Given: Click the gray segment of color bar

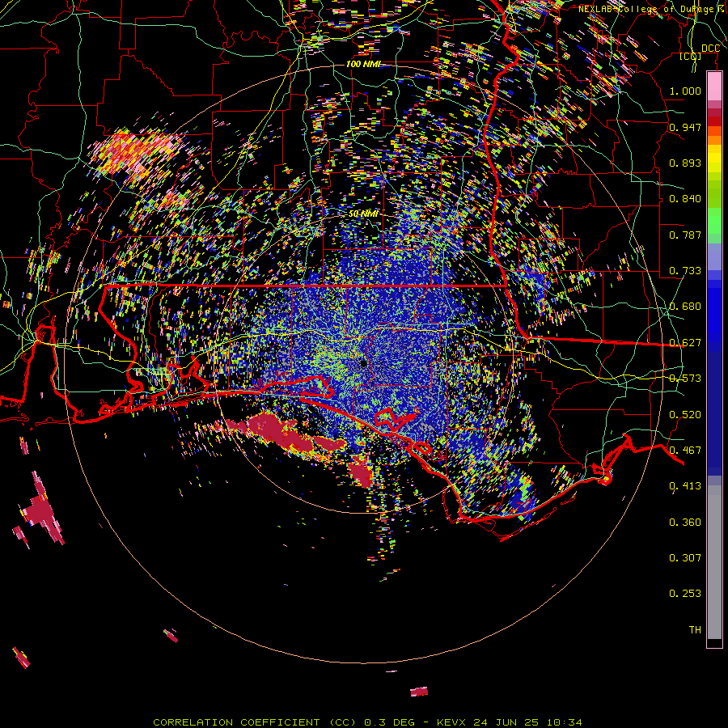Looking at the screenshot, I should tap(714, 562).
